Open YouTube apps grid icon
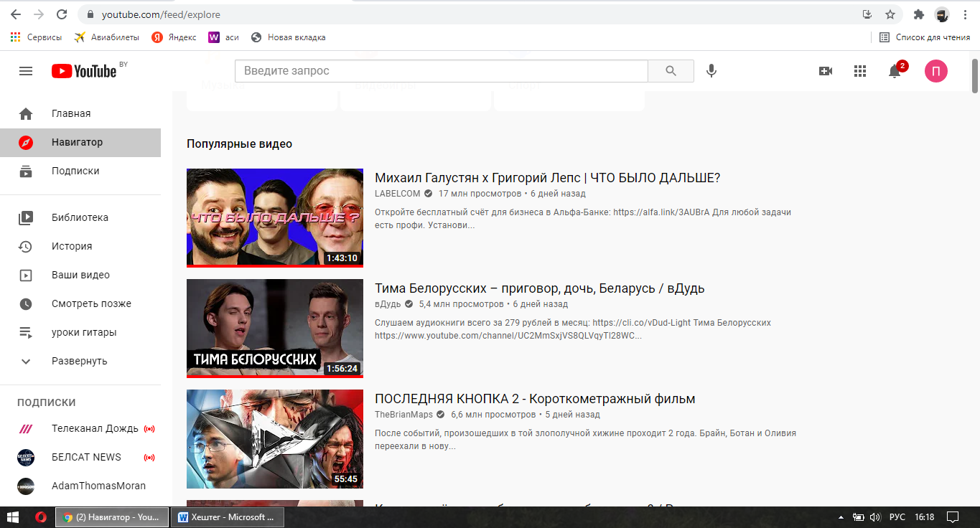Viewport: 980px width, 528px height. (x=860, y=71)
